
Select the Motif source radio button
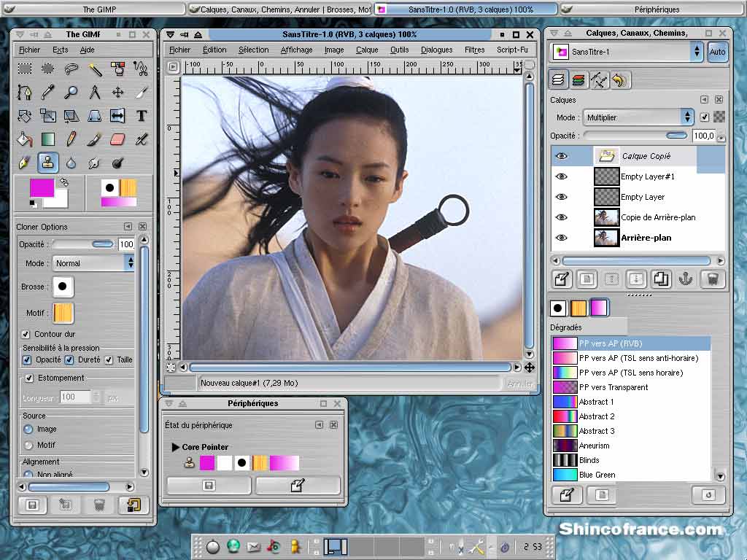(x=28, y=446)
